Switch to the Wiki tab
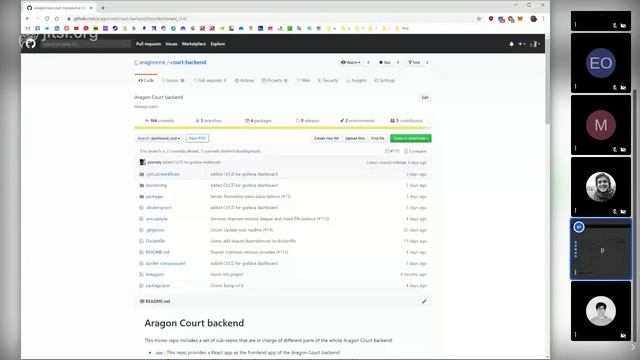This screenshot has height=360, width=640. [303, 80]
